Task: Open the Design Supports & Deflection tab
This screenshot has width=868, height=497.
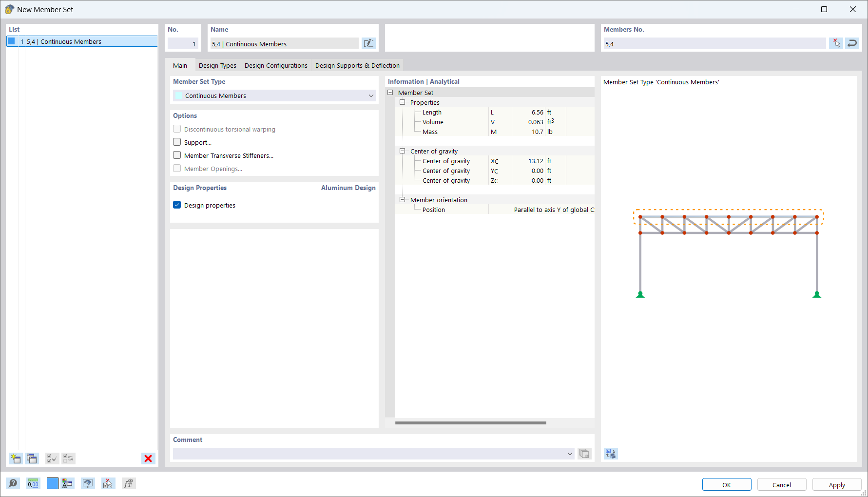Action: 357,65
